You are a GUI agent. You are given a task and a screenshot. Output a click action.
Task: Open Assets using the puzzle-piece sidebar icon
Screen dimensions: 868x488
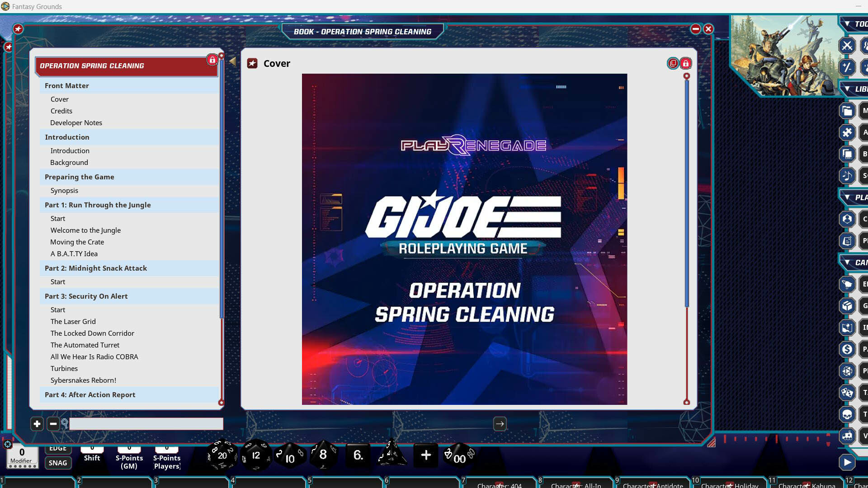pyautogui.click(x=847, y=132)
